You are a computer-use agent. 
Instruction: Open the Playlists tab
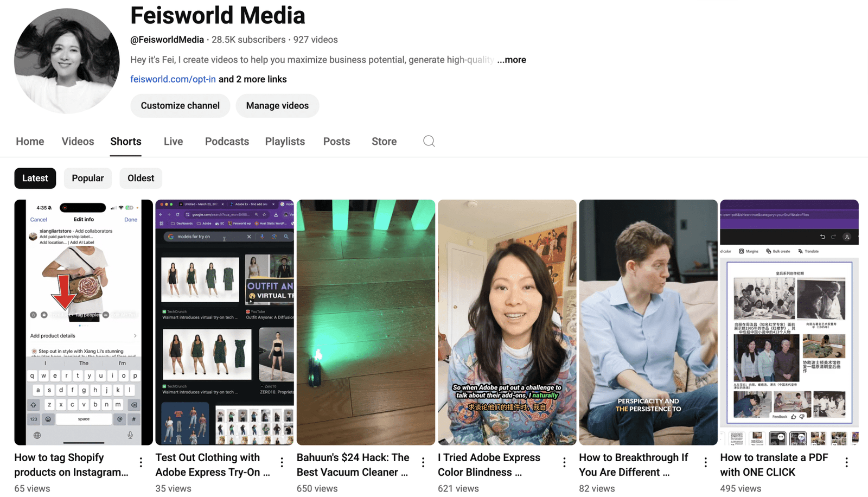[285, 142]
